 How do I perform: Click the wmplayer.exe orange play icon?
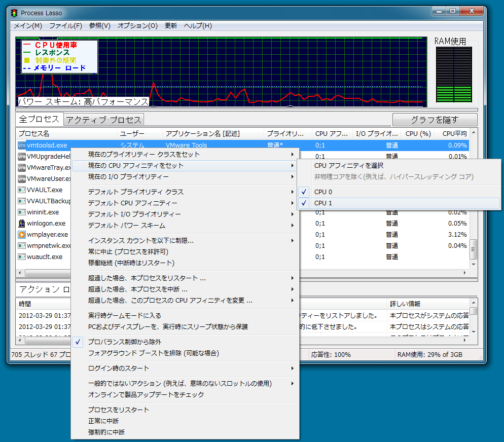tap(21, 235)
